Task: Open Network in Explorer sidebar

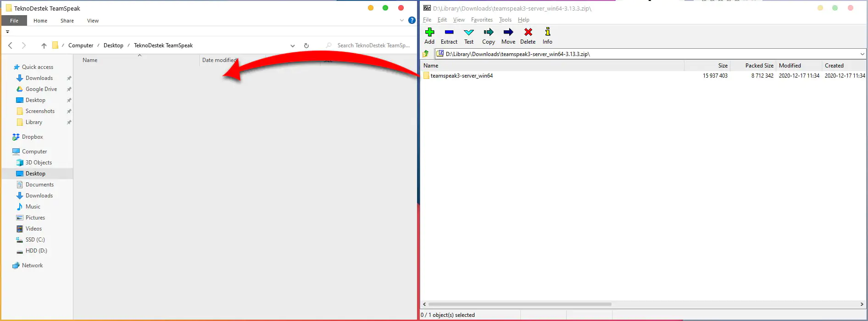Action: click(32, 265)
